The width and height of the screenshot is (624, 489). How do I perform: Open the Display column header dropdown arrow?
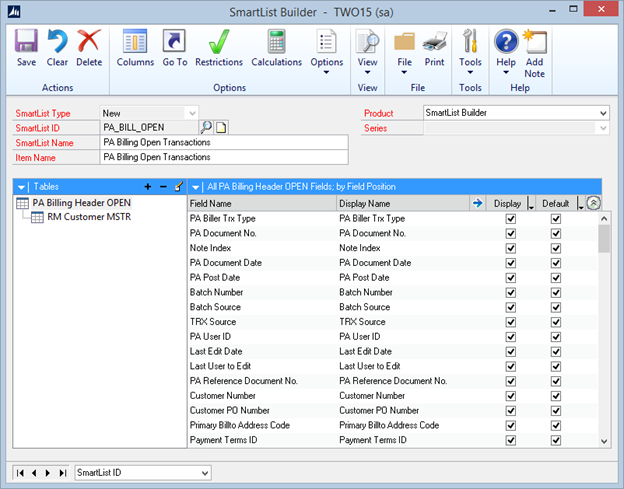point(530,204)
